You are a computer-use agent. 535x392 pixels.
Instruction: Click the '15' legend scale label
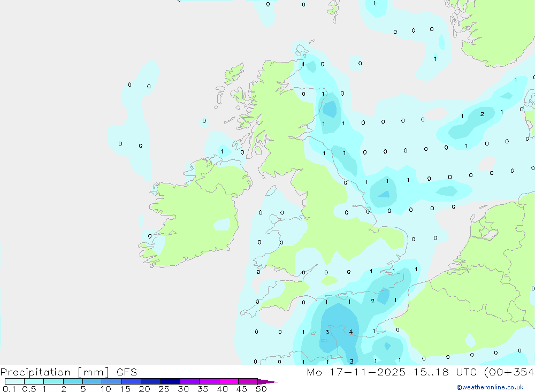coord(125,389)
